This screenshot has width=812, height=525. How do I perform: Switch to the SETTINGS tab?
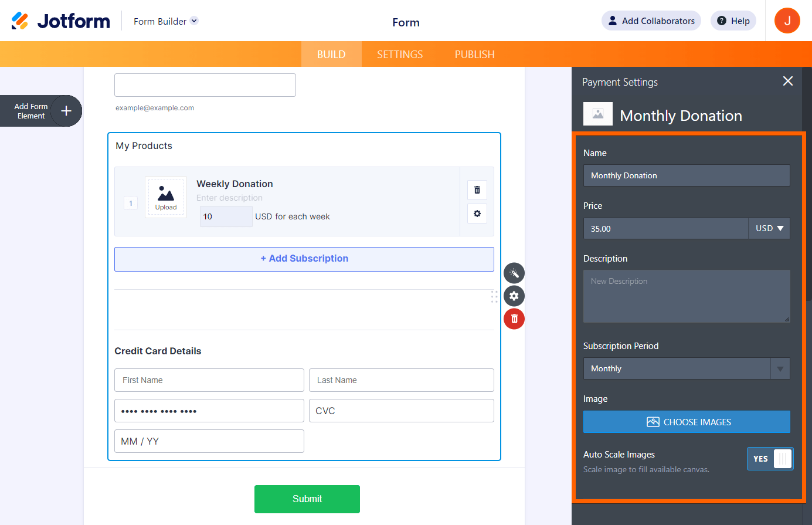pos(400,54)
